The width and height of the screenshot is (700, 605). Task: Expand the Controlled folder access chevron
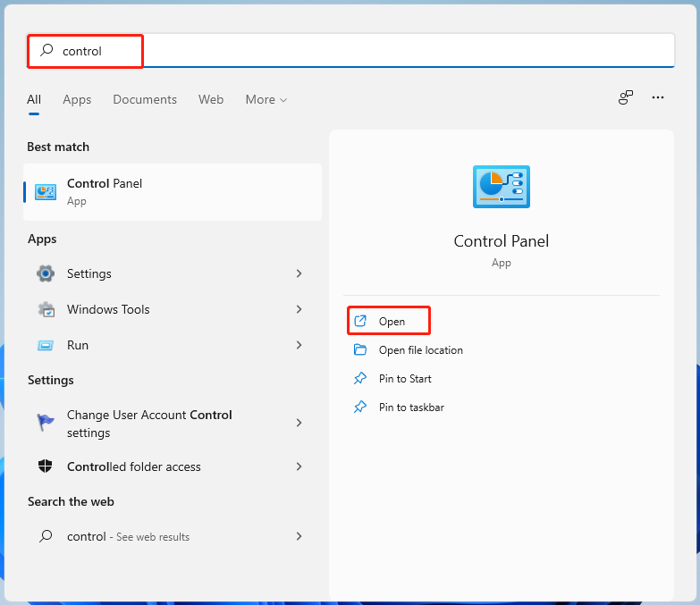(299, 466)
